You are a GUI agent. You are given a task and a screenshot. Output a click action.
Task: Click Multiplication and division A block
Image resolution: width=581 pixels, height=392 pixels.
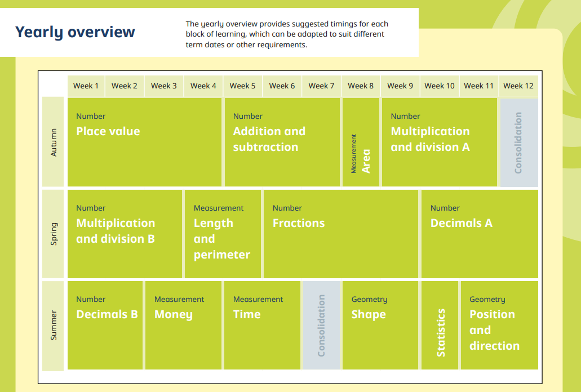point(439,142)
